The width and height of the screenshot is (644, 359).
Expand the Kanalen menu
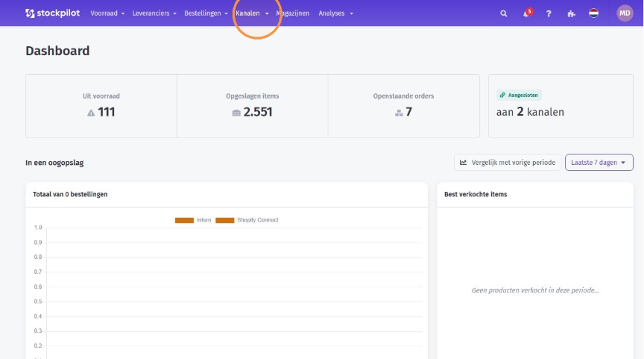point(252,13)
